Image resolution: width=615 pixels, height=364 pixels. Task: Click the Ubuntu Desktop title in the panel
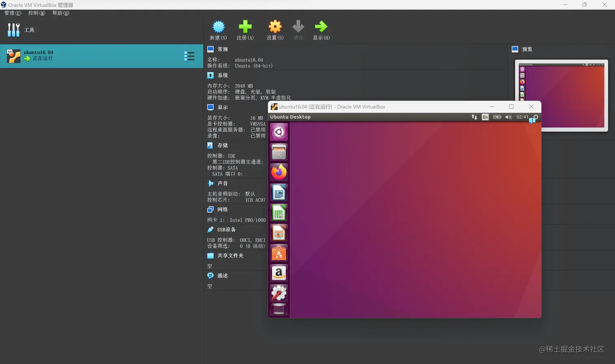[290, 117]
